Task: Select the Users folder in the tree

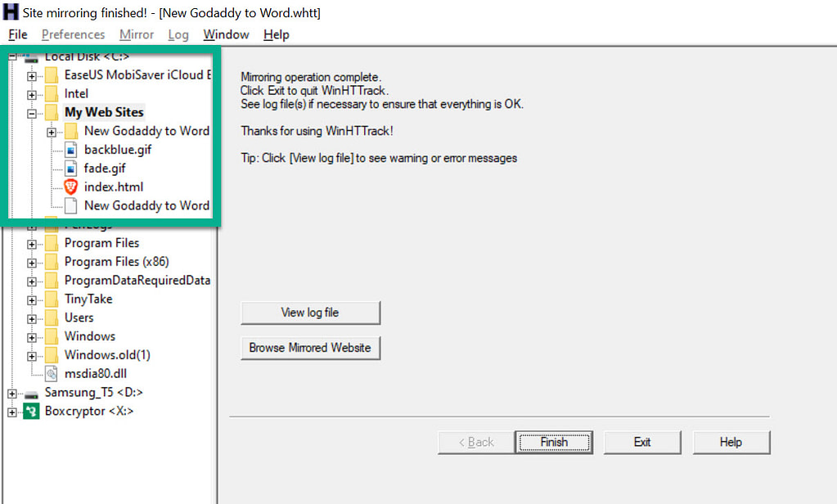Action: pyautogui.click(x=79, y=317)
